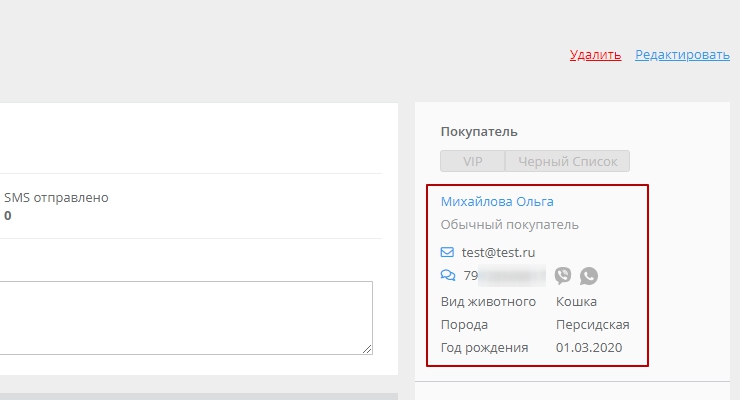
Task: Click the blurred phone number
Action: (505, 276)
